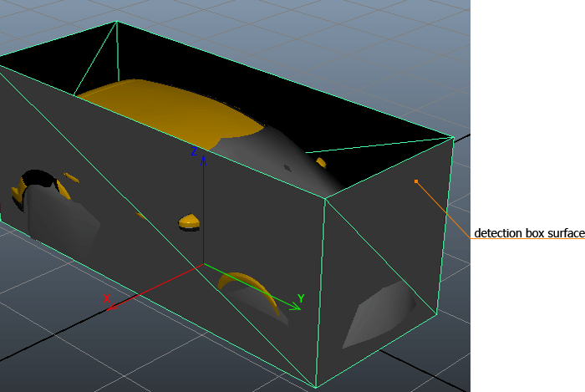
Task: Click the orange line extending from the dot
Action: (x=443, y=209)
